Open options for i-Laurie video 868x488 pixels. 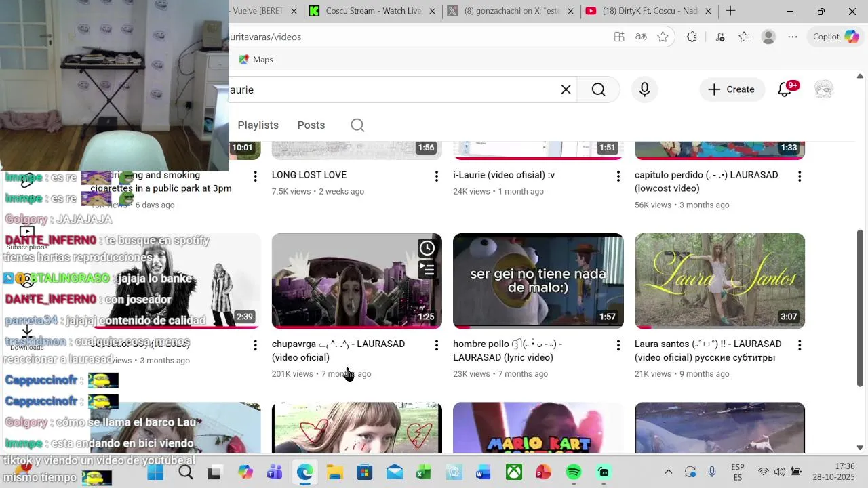pyautogui.click(x=618, y=176)
